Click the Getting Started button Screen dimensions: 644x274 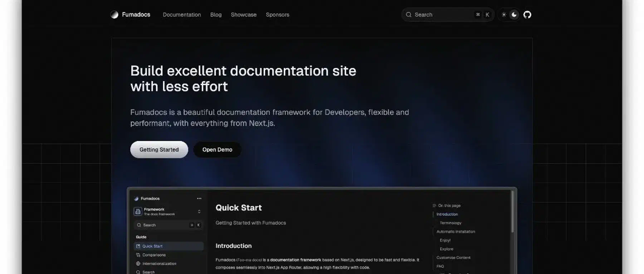coord(159,149)
